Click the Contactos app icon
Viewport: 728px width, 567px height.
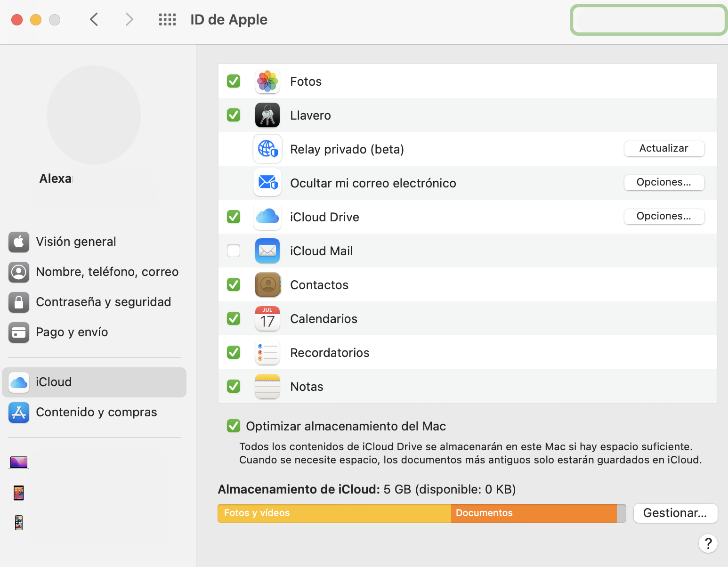[267, 285]
